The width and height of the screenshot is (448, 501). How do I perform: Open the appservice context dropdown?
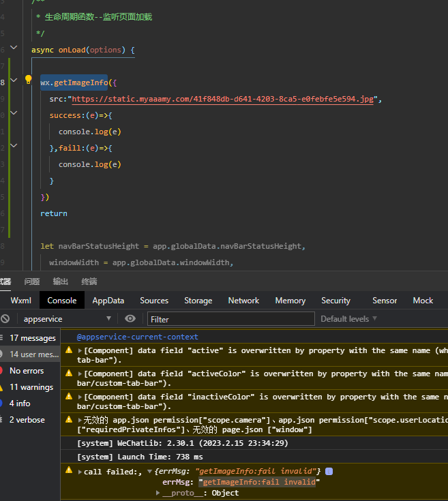pyautogui.click(x=67, y=318)
